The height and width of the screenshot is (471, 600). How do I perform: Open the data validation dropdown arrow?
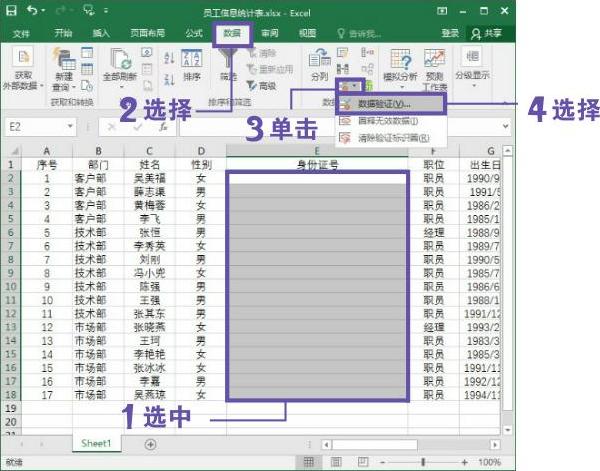click(355, 86)
